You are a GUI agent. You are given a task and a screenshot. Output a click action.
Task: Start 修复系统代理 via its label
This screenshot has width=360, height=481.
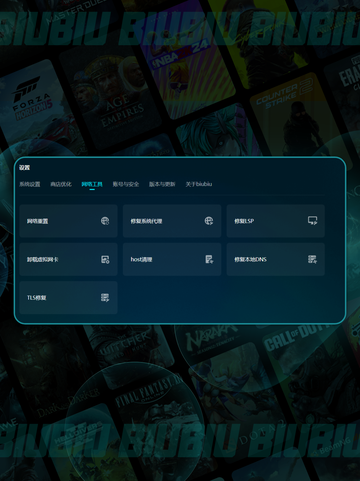tap(146, 221)
